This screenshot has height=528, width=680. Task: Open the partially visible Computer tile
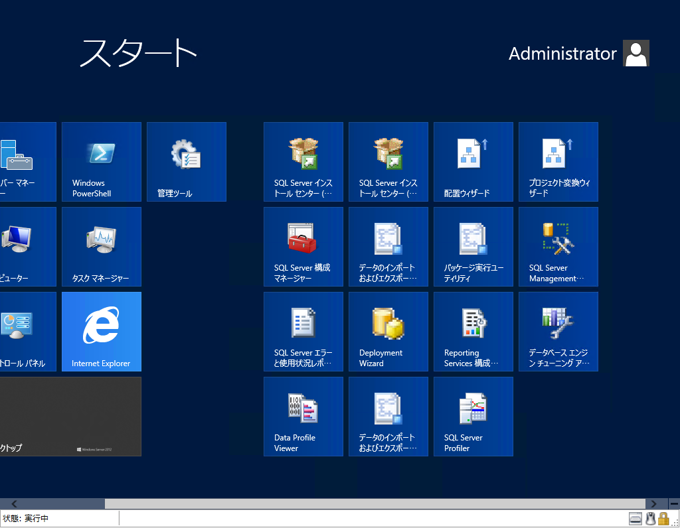(x=28, y=247)
